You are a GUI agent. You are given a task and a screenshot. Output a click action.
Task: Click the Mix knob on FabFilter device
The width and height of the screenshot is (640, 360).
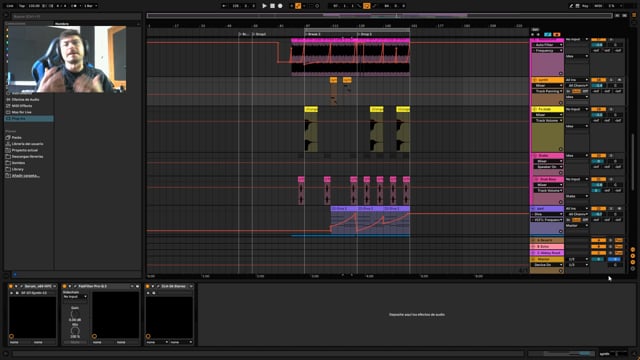(x=75, y=331)
